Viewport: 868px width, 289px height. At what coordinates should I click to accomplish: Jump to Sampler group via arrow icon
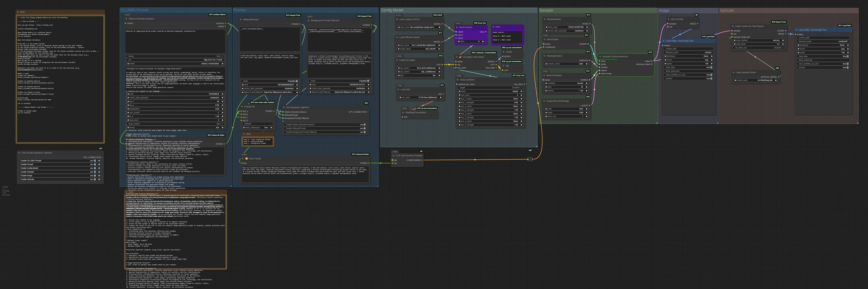(99, 172)
